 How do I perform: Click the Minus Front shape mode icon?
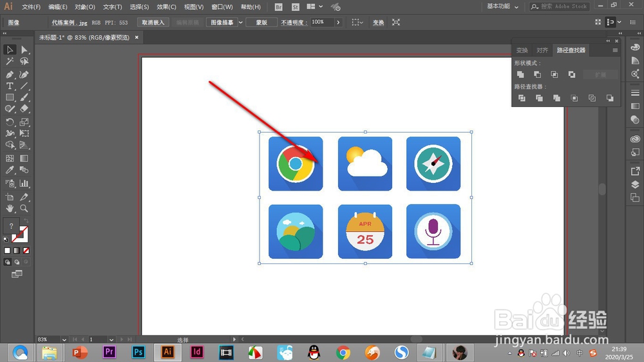coord(537,74)
